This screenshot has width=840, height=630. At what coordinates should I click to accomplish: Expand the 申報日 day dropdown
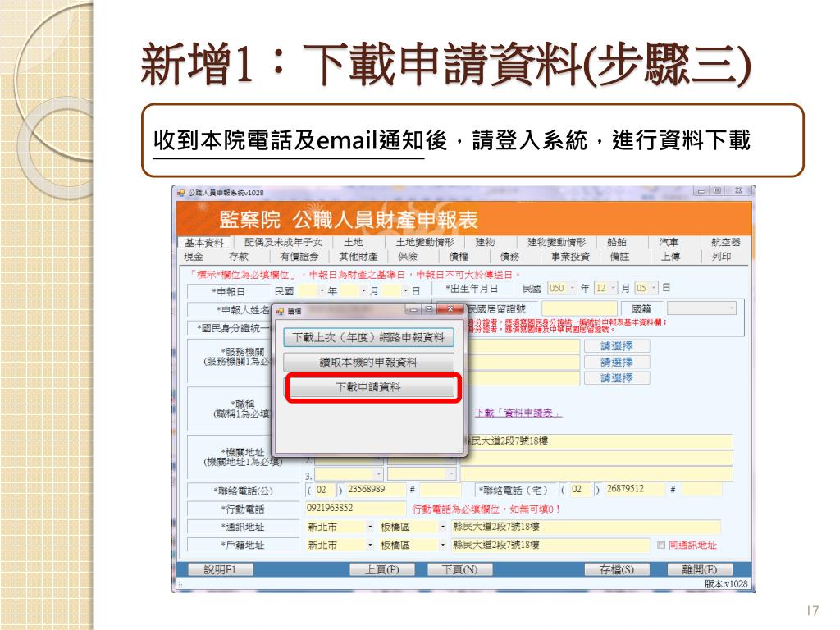[405, 291]
